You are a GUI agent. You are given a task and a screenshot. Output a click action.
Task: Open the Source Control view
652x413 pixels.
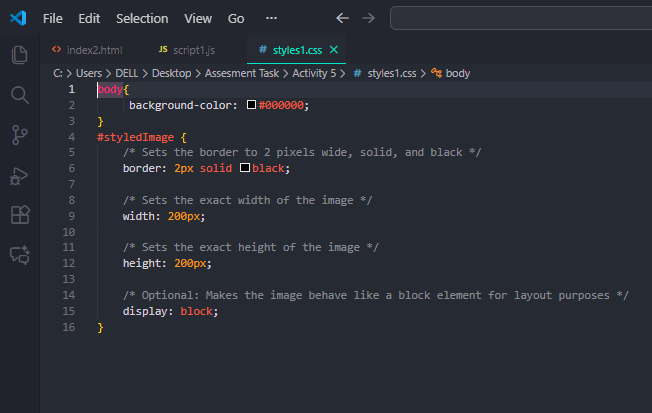coord(19,135)
